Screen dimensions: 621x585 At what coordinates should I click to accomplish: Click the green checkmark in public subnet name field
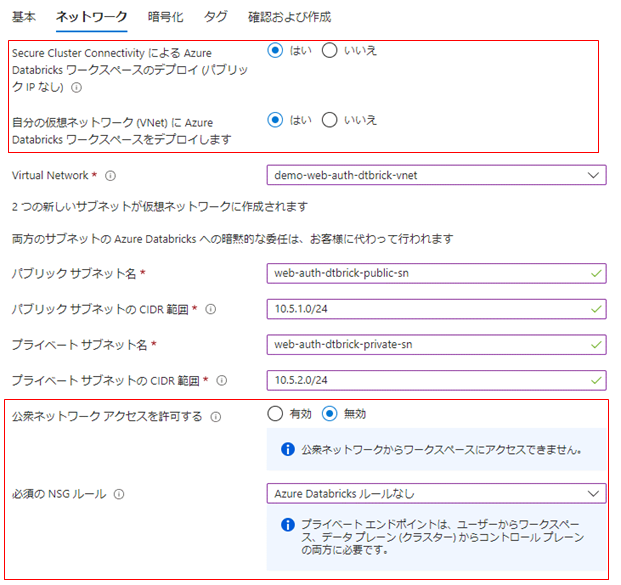click(x=596, y=273)
